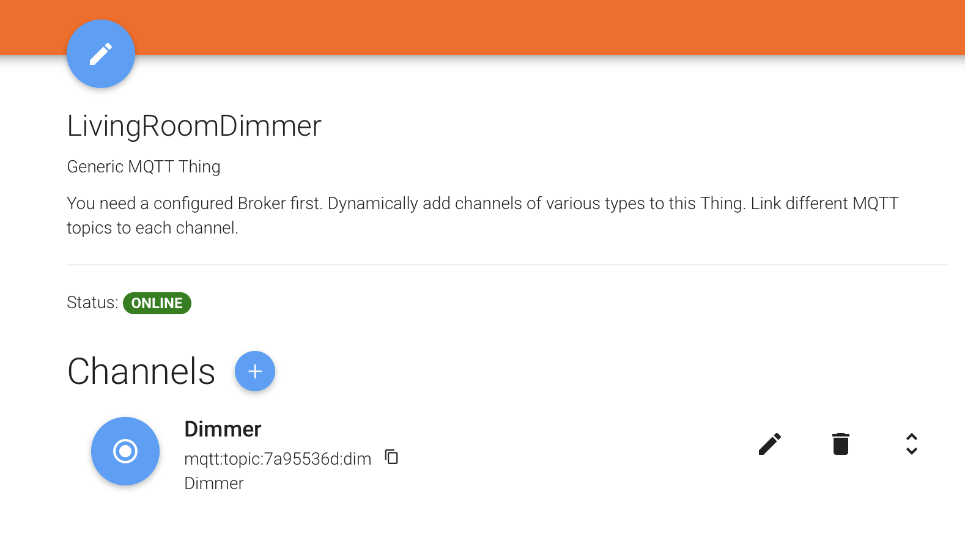Click the Dimmer channel circle icon

(125, 451)
